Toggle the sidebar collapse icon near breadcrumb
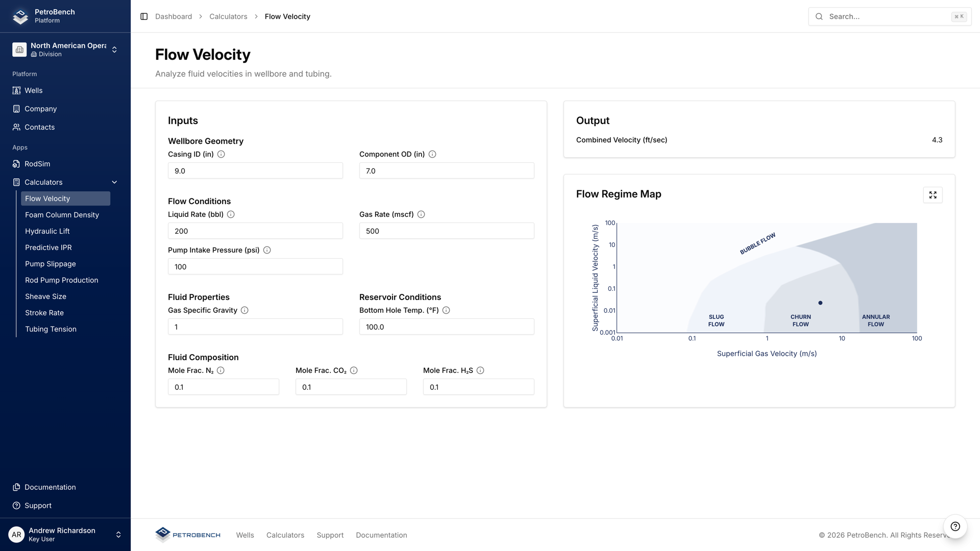 click(143, 16)
